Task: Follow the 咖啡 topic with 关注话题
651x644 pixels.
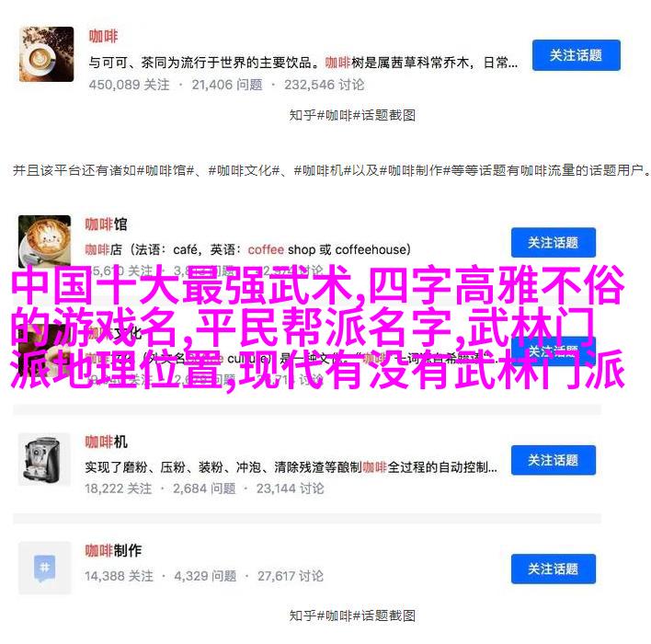Action: [577, 55]
